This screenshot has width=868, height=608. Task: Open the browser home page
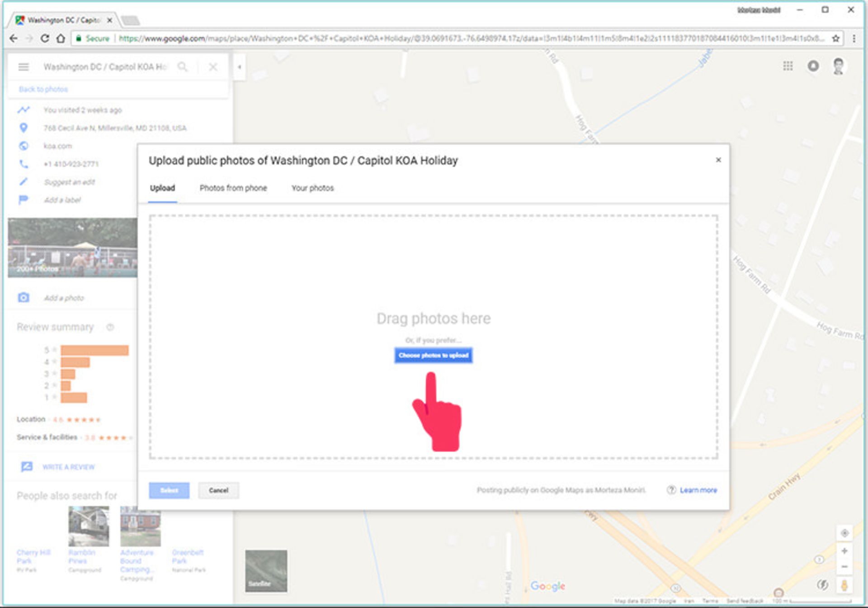(61, 39)
